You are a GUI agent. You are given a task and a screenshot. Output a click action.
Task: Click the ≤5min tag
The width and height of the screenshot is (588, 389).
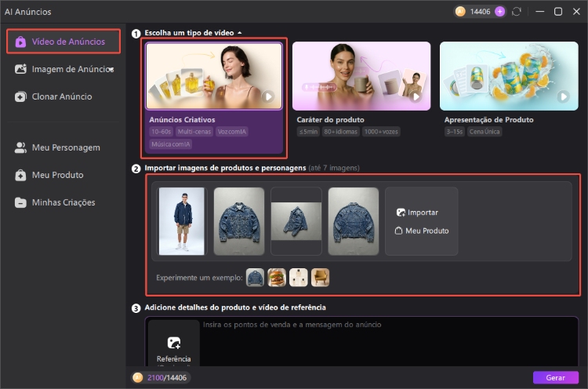[308, 132]
